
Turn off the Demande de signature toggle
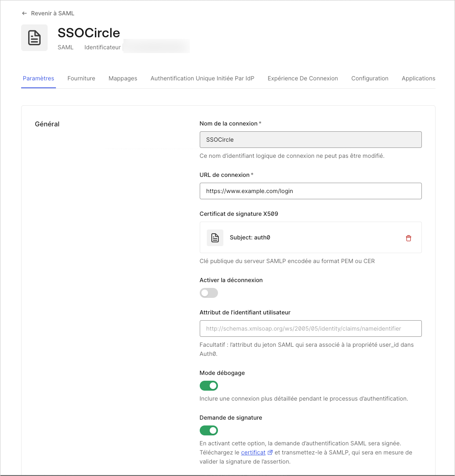point(208,430)
